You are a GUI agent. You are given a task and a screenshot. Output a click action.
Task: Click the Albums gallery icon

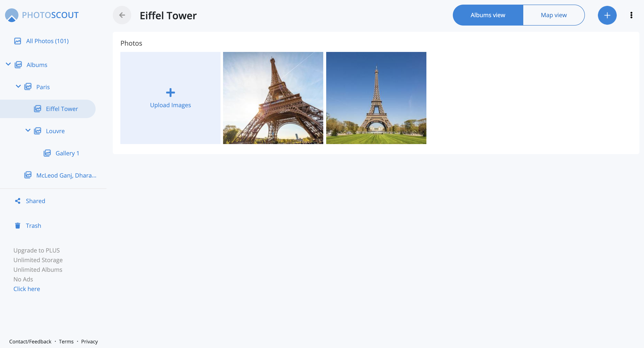[x=19, y=65]
